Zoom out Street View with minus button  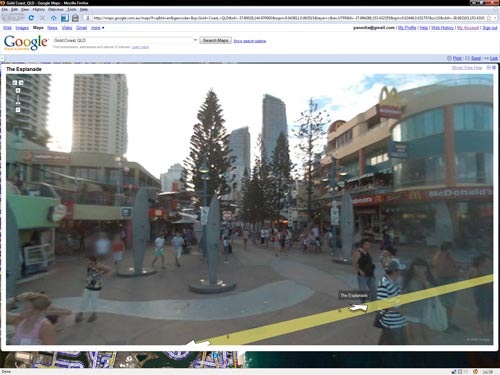coord(18,110)
